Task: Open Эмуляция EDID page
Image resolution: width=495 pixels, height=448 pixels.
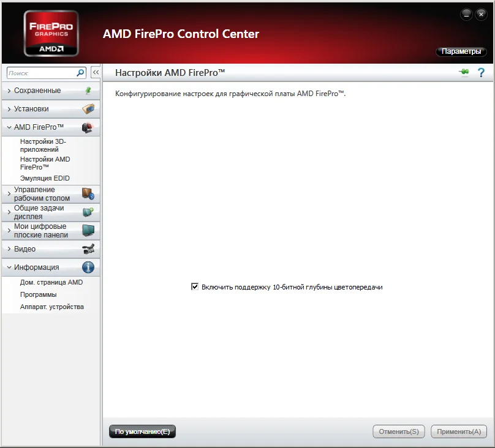Action: pos(45,178)
